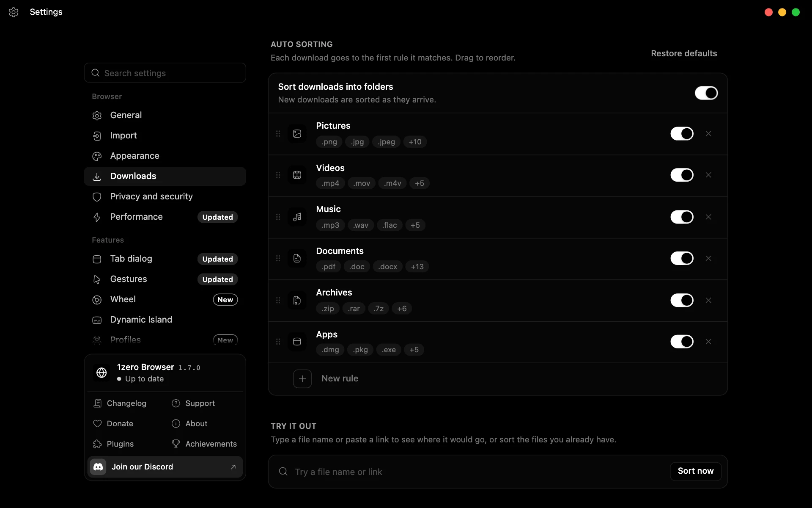Expand the +13 extensions chip in Documents
This screenshot has height=508, width=812.
[417, 267]
